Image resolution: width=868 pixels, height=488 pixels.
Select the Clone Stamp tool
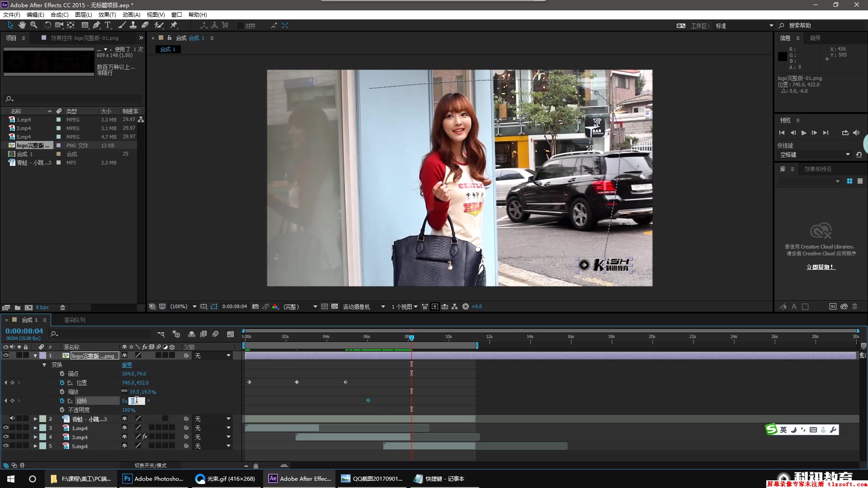(x=133, y=25)
